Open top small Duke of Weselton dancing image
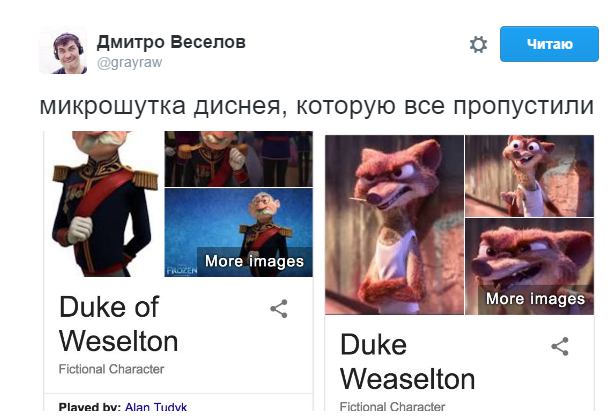611x417 pixels. (x=238, y=159)
